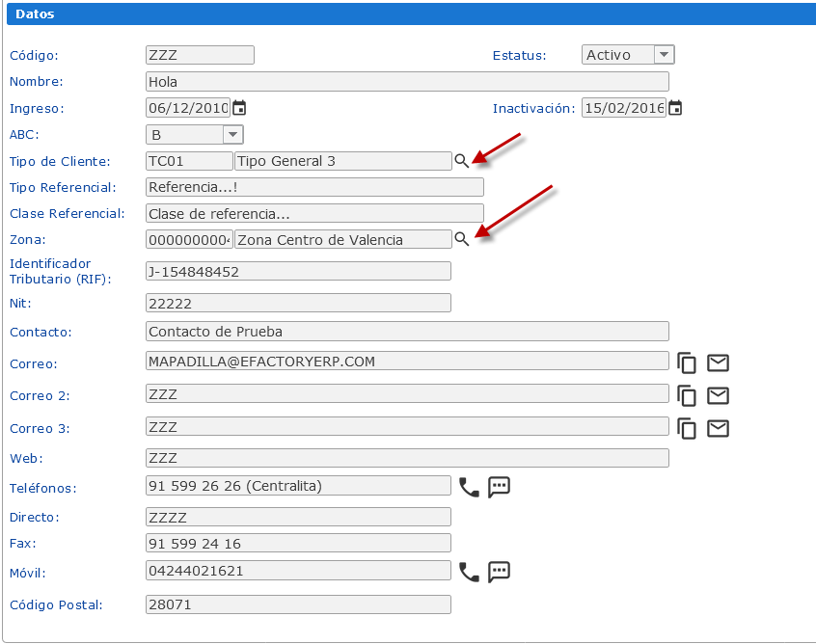Click the Nombre text field
Screen dimensions: 816x644
(406, 82)
